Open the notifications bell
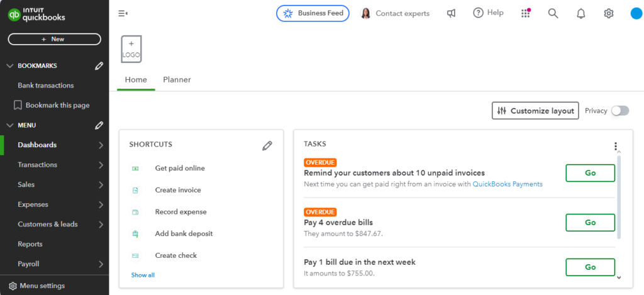Screen dimensions: 644x295 coord(580,14)
